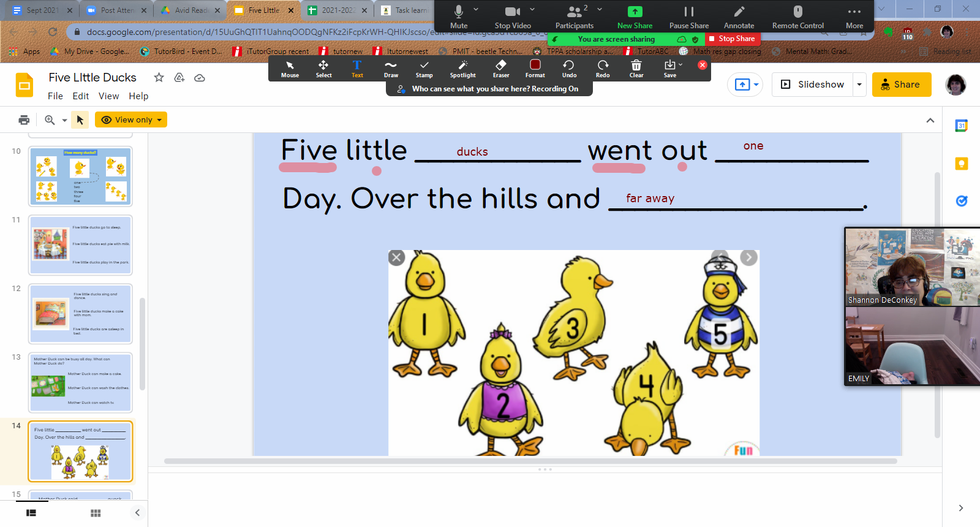The height and width of the screenshot is (527, 980).
Task: Toggle the Annotate tool in Zoom
Action: [x=739, y=17]
